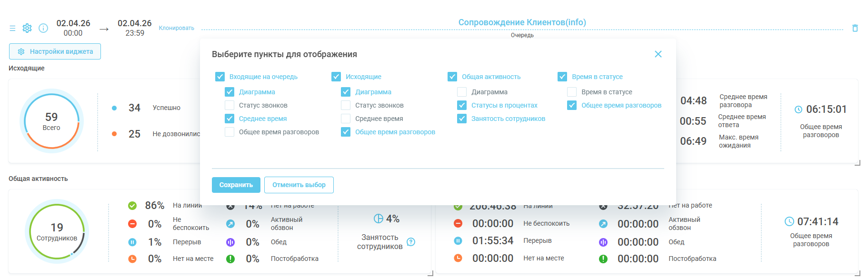Open Настройки виджета
This screenshot has width=868, height=279.
coord(55,51)
